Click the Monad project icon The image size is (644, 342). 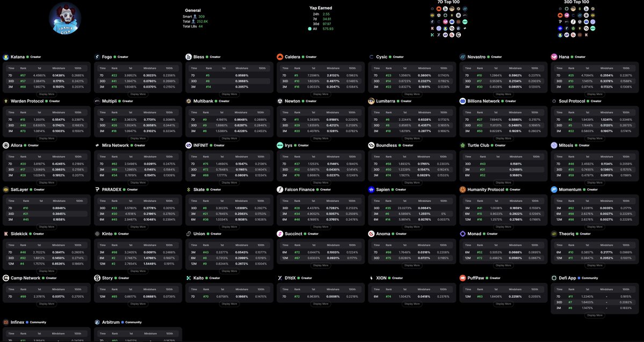(462, 234)
